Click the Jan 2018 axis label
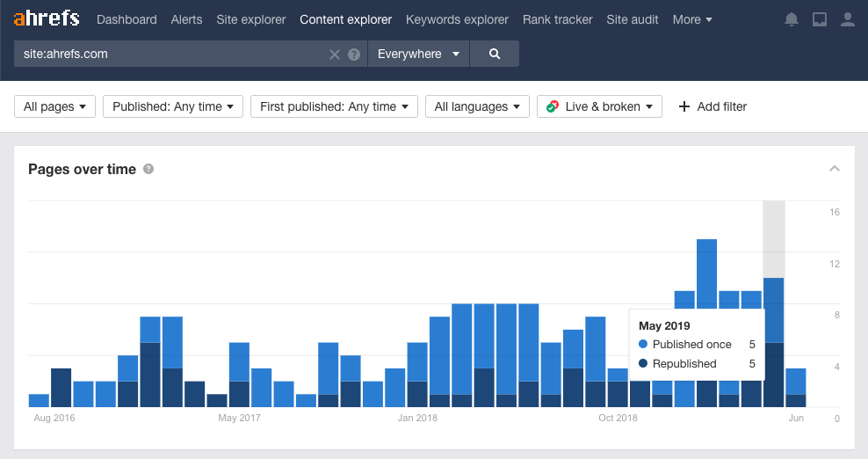The height and width of the screenshot is (459, 868). click(x=417, y=418)
